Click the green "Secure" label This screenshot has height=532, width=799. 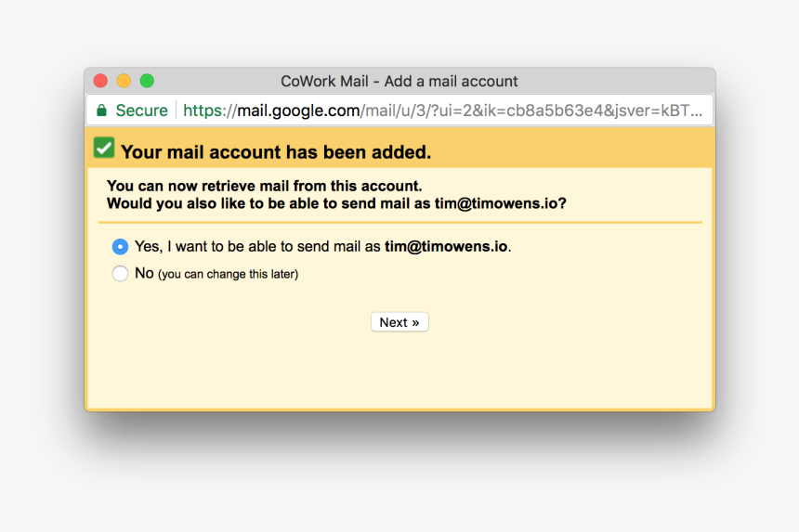[x=141, y=110]
